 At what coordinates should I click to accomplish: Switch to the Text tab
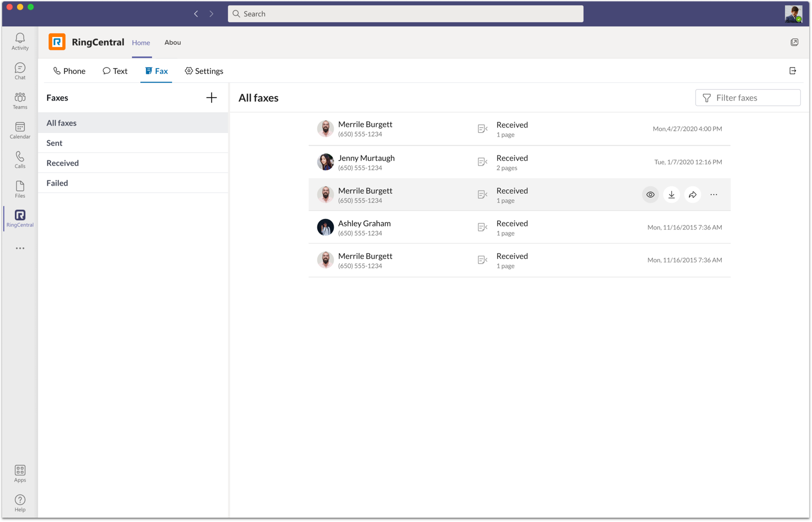pos(115,71)
